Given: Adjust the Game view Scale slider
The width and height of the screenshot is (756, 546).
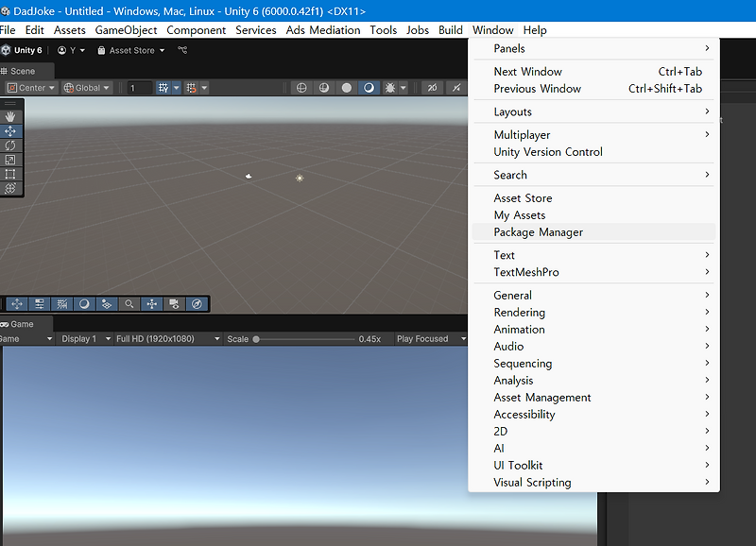Looking at the screenshot, I should 257,338.
